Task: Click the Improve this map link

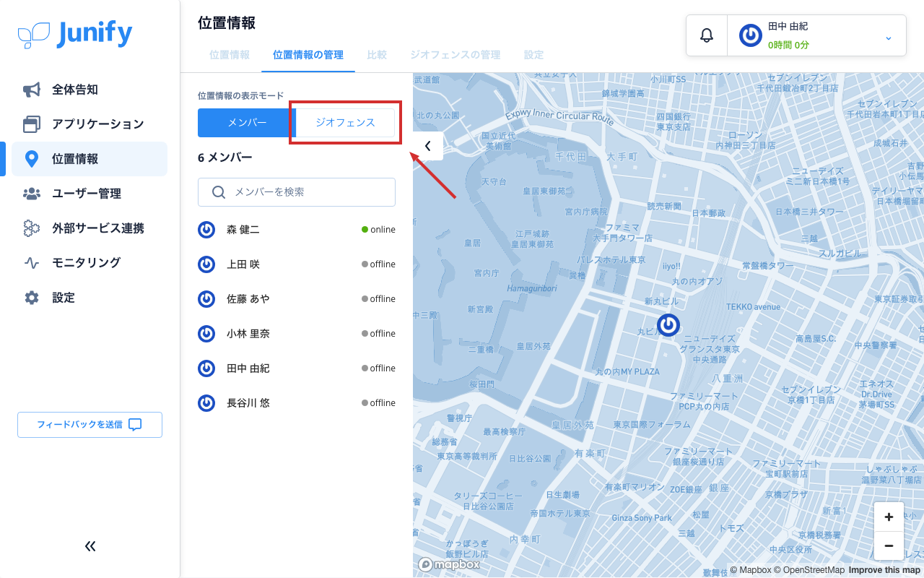Action: [884, 570]
